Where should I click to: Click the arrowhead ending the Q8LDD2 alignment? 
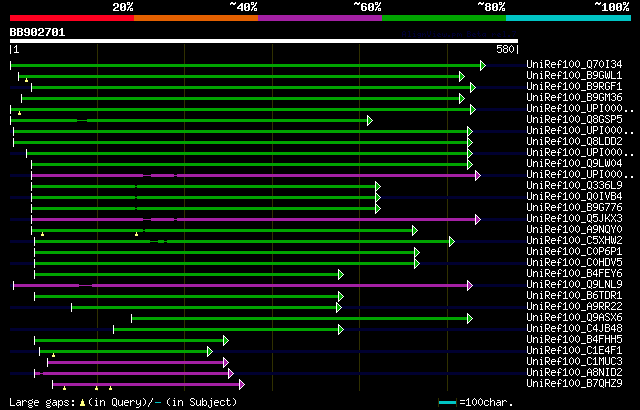click(x=470, y=142)
